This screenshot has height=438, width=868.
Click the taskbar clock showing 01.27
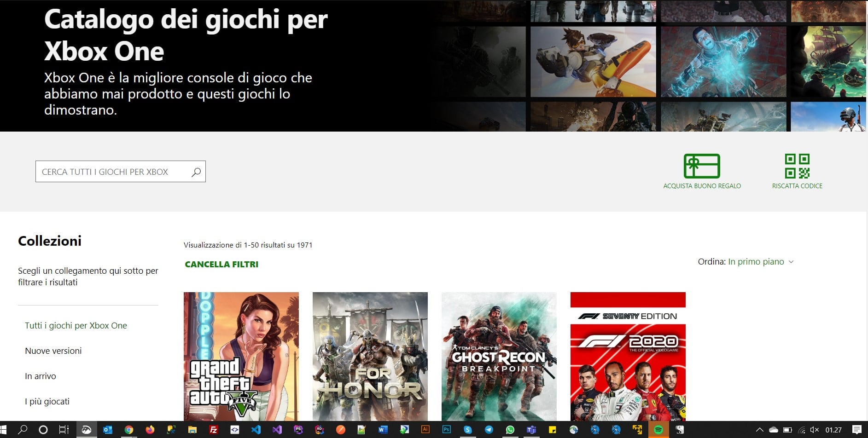point(833,430)
